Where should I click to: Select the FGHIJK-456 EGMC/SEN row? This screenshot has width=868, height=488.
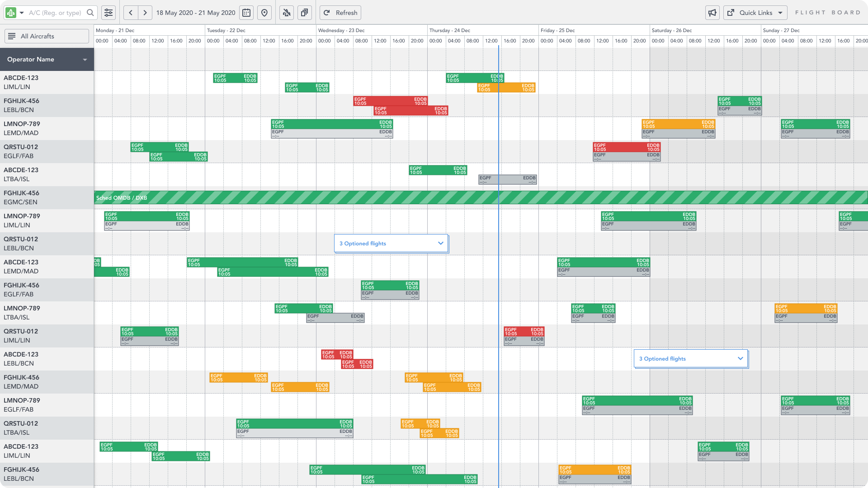(47, 197)
